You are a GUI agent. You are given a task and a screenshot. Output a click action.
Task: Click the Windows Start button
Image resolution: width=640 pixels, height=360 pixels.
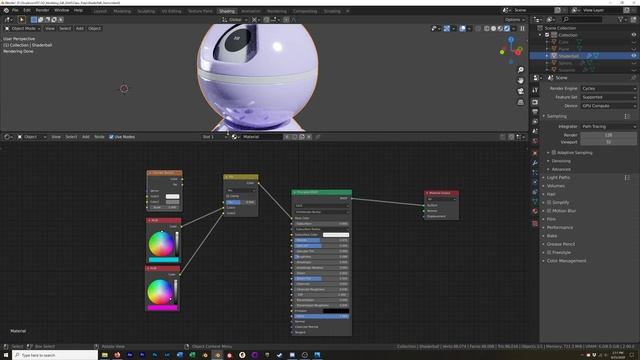(6, 355)
